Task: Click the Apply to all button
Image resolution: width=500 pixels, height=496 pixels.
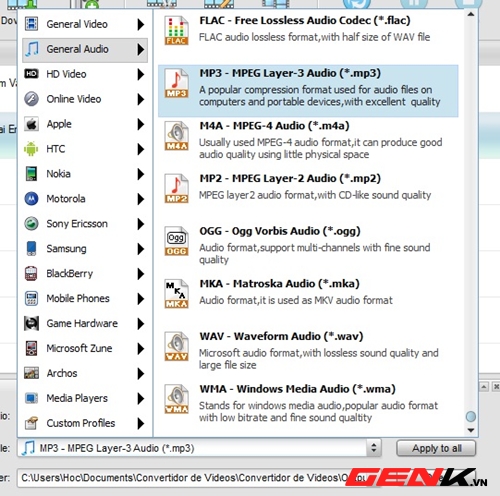Action: [x=436, y=448]
